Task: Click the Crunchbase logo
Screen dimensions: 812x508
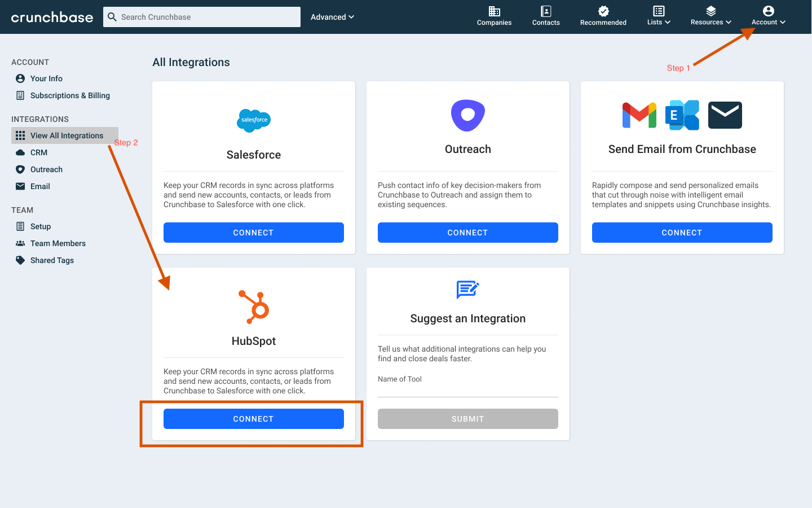Action: pos(52,17)
